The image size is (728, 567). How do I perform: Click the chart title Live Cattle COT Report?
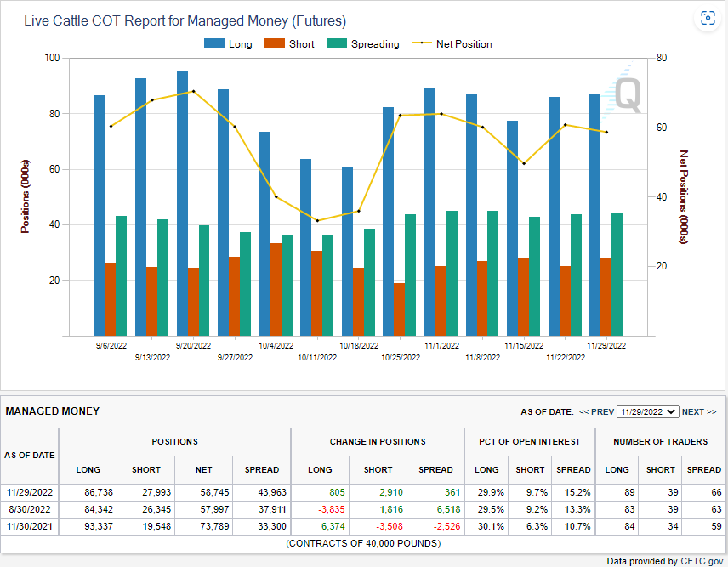click(185, 21)
